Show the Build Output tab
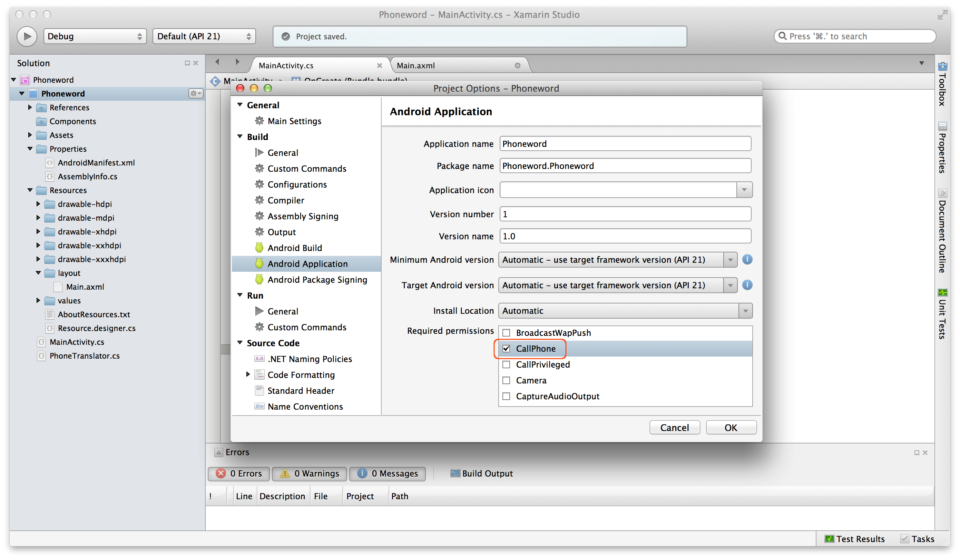 tap(481, 473)
